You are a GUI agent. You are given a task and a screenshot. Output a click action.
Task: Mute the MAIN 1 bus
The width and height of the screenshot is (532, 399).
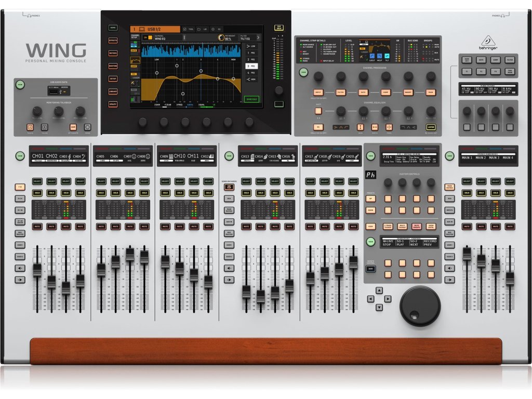[467, 227]
